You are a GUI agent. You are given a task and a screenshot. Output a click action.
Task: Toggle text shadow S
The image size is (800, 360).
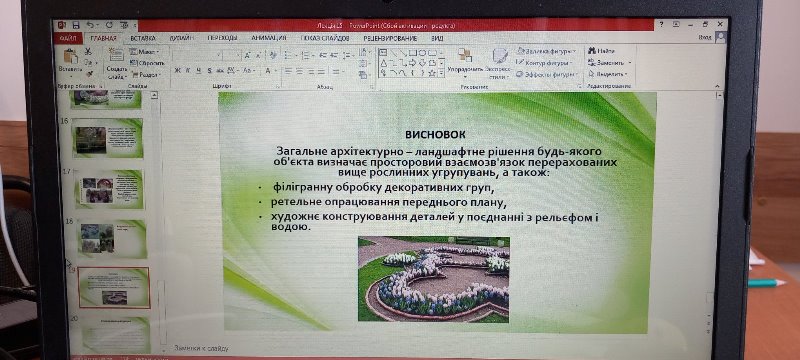210,71
